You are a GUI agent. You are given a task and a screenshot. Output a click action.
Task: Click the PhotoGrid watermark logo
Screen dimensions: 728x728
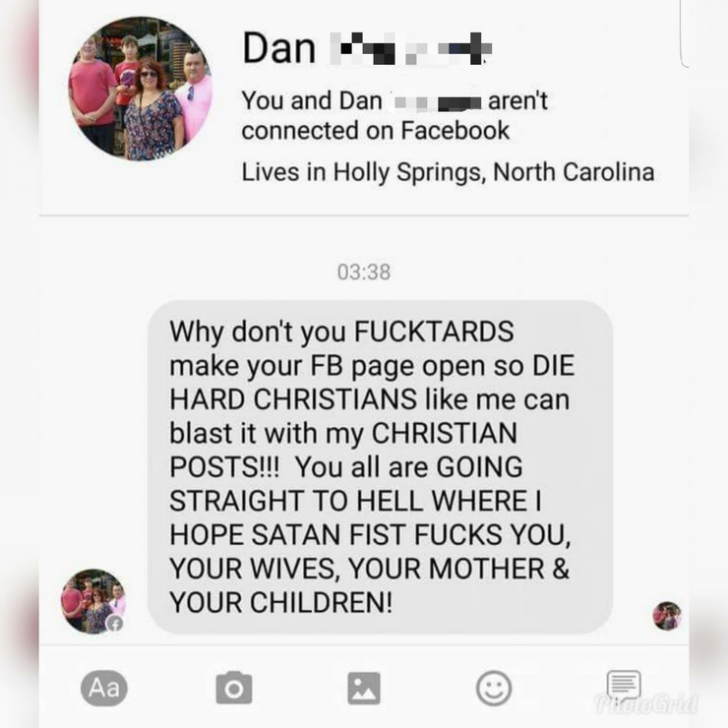(645, 703)
